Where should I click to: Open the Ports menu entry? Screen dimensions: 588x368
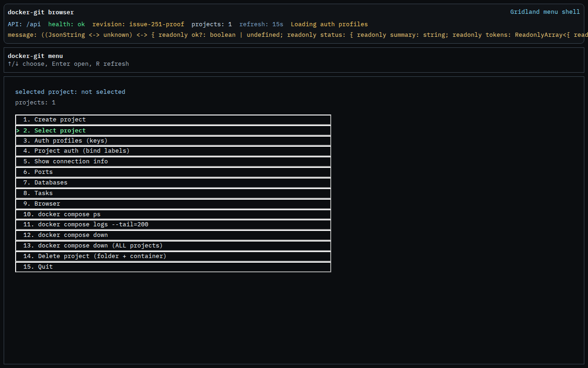(x=173, y=172)
